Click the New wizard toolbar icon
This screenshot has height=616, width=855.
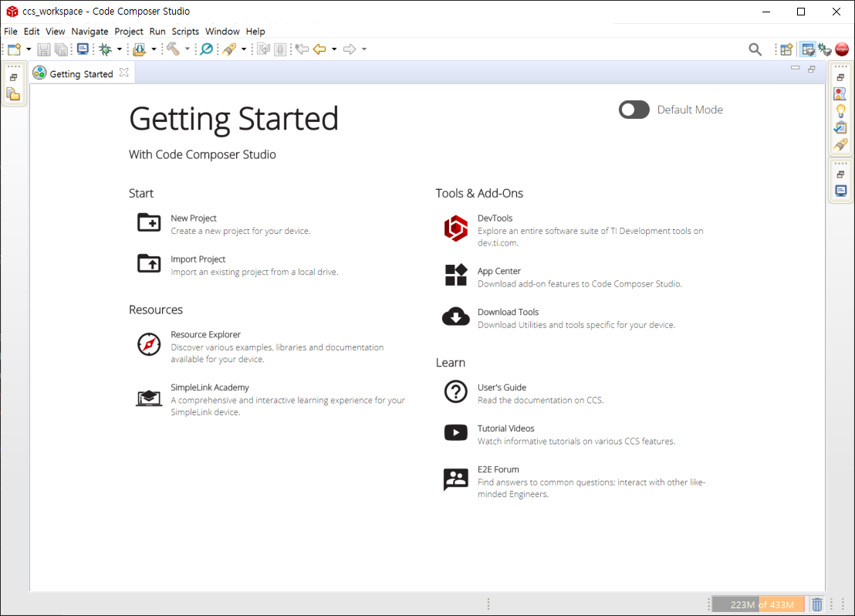pyautogui.click(x=14, y=49)
